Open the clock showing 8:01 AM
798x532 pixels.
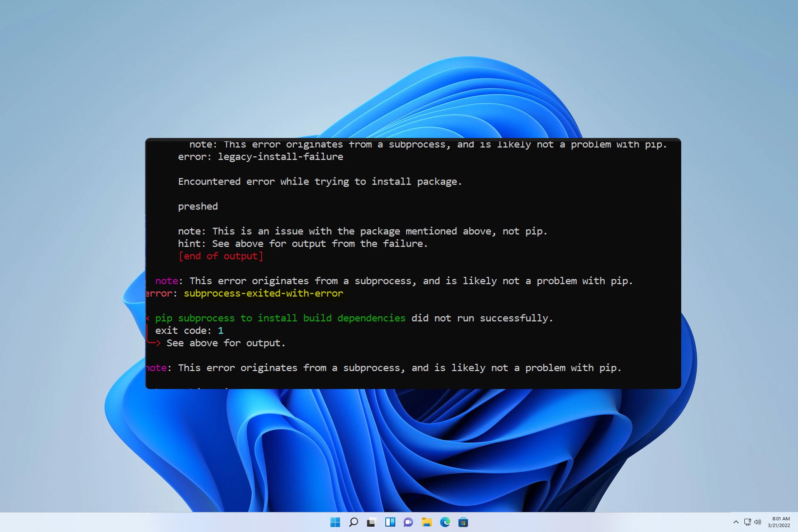(x=781, y=519)
